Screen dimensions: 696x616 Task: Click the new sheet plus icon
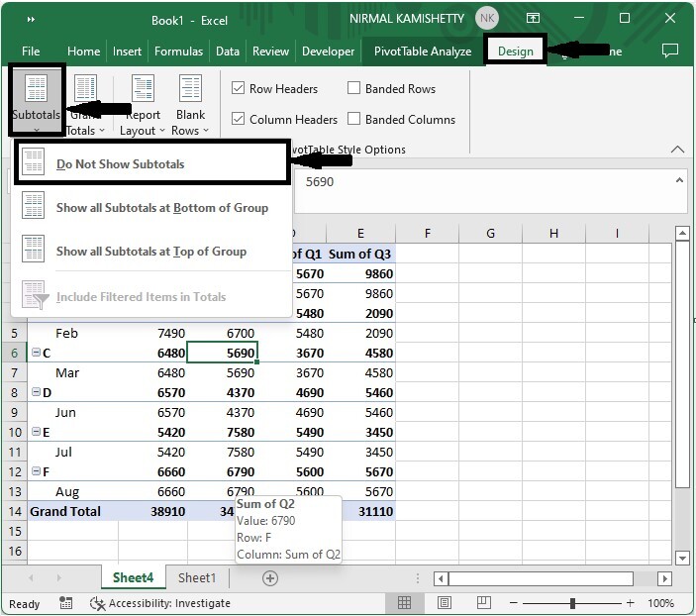pyautogui.click(x=269, y=578)
